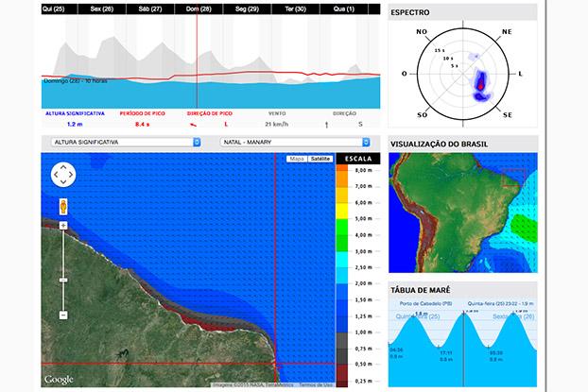Select the Dom (28) day tab

(x=199, y=9)
